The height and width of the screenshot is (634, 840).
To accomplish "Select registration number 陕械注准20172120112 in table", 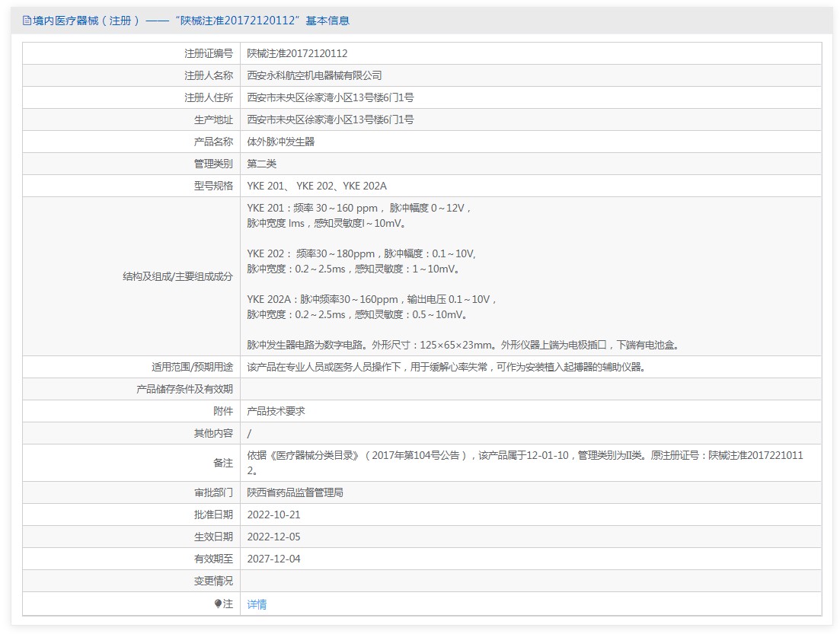I will point(297,53).
